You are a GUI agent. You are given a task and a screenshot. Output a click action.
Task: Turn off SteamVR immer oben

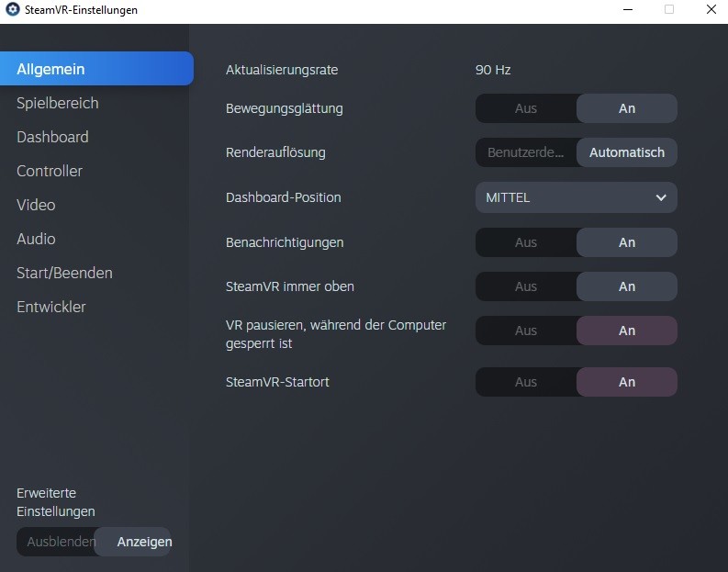point(526,286)
